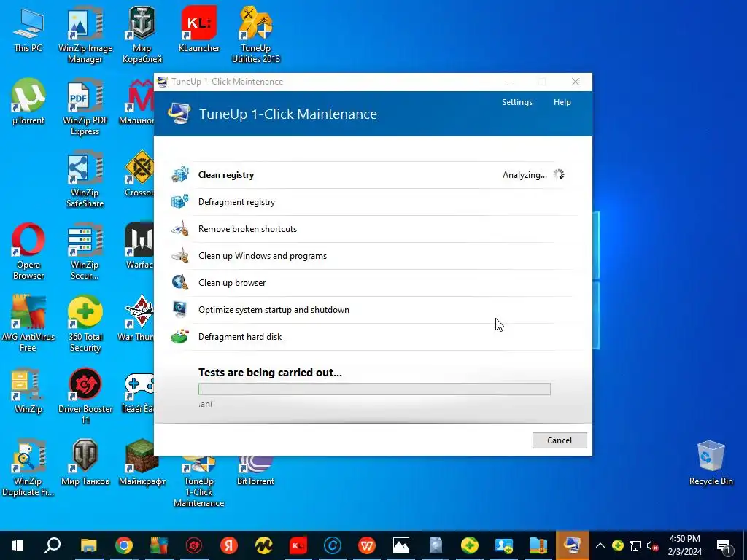Image resolution: width=747 pixels, height=560 pixels.
Task: Open taskbar search magnifier
Action: coord(53,545)
